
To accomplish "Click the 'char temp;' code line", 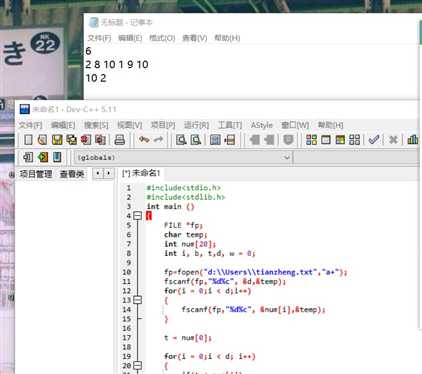I will tap(186, 235).
